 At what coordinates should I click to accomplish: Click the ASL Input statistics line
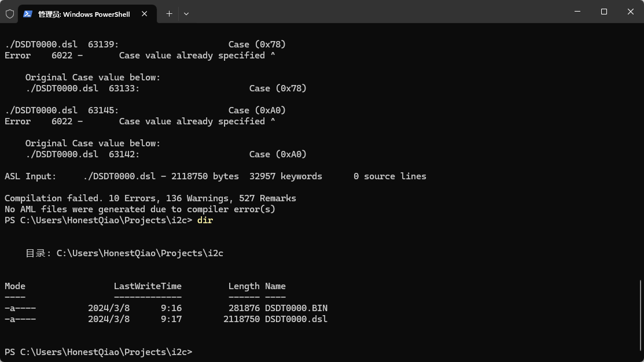click(x=215, y=176)
